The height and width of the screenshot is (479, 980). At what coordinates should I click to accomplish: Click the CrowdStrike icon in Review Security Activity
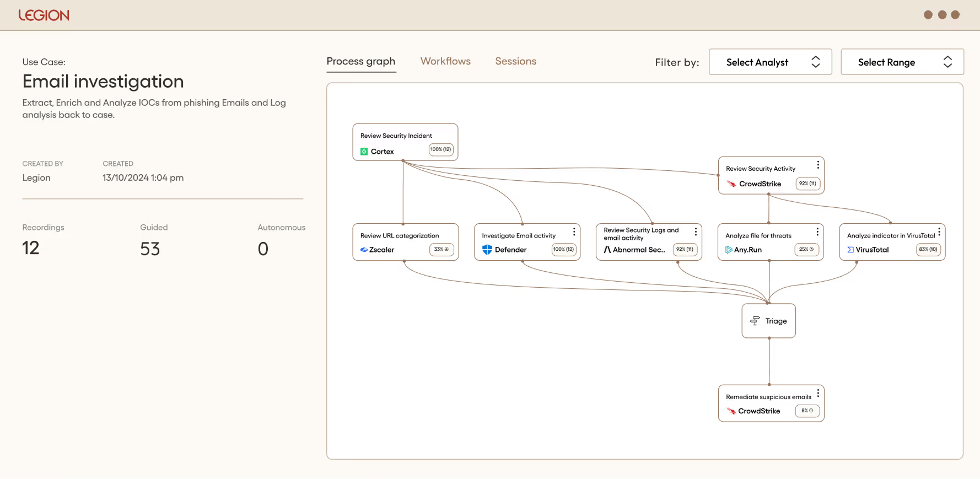(731, 184)
